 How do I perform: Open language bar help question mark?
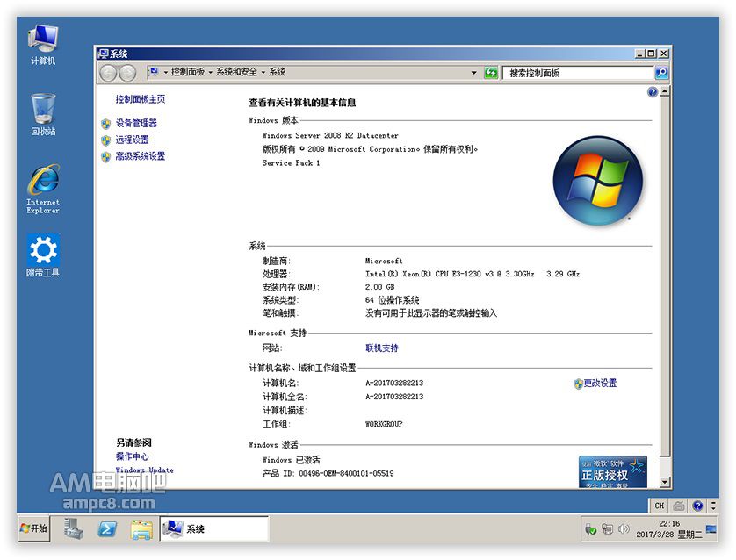697,506
